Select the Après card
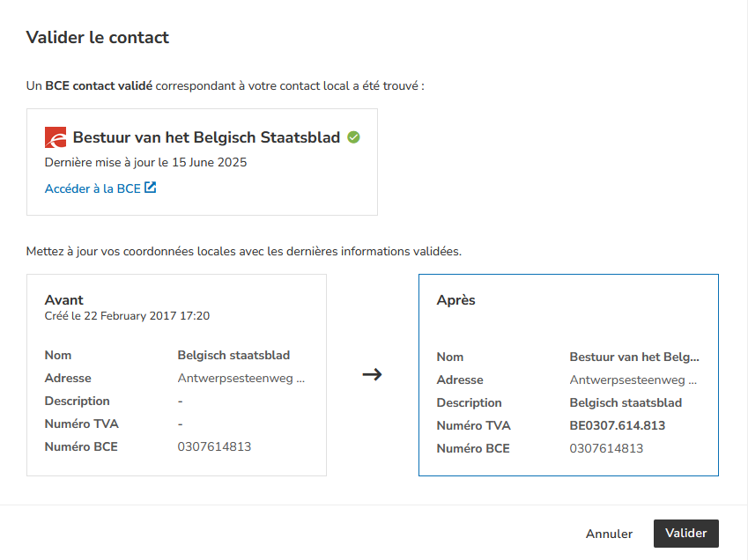This screenshot has height=560, width=748. pos(568,375)
